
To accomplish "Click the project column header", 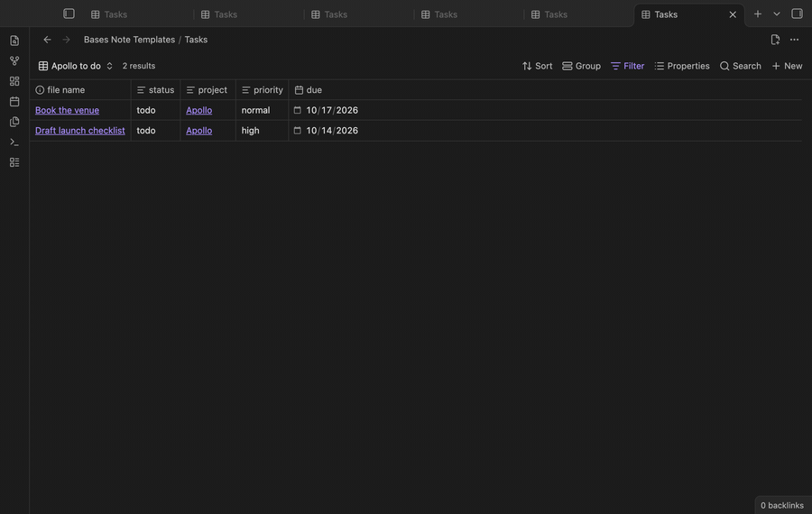I will tap(208, 90).
